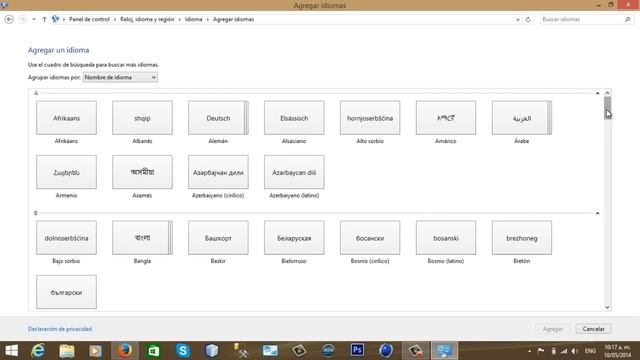Collapse the A language group
640x360 pixels.
pyautogui.click(x=597, y=93)
